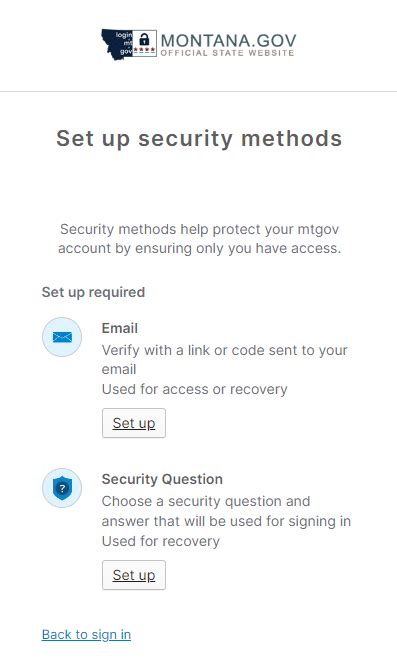Start Email setup with its Set up button
This screenshot has width=397, height=667.
coord(134,423)
